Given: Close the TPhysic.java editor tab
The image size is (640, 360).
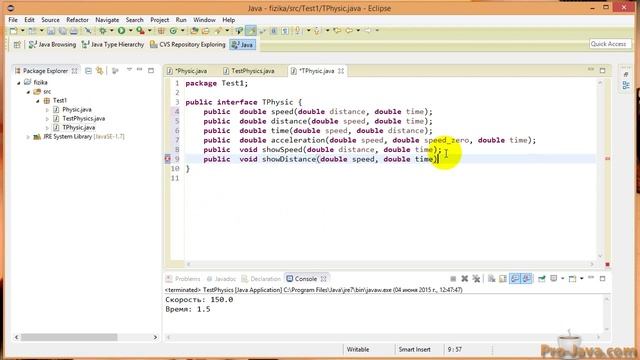Looking at the screenshot, I should [341, 71].
